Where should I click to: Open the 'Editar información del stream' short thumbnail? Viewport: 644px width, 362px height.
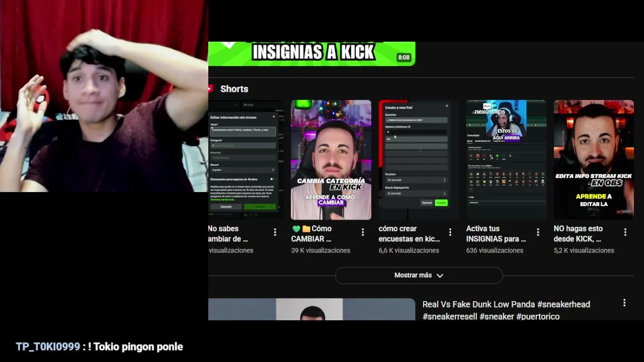coord(246,160)
